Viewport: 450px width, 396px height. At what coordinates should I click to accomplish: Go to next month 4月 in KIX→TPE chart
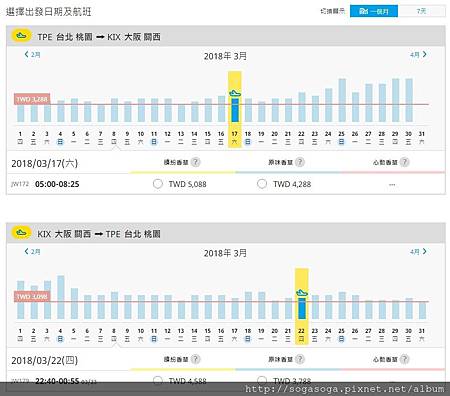coord(418,251)
